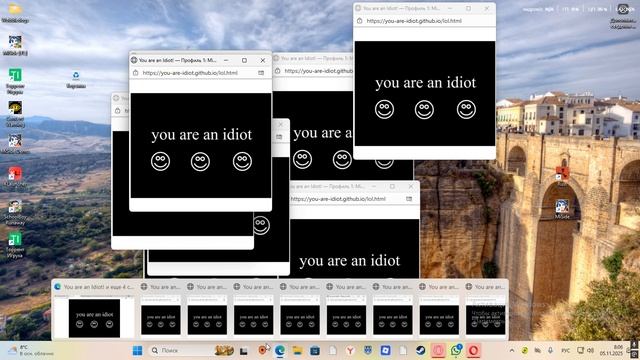This screenshot has width=640, height=360.
Task: Open WhatsApp from the taskbar
Action: tap(456, 350)
